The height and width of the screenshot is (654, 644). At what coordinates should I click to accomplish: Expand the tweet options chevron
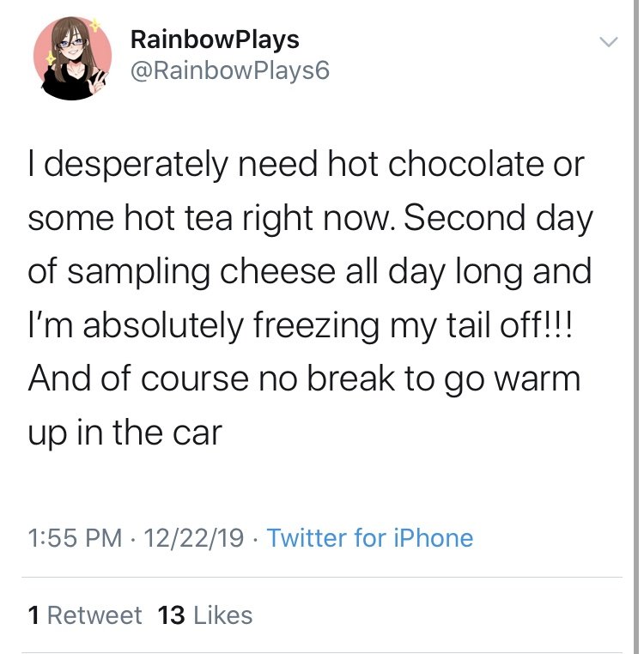click(x=607, y=41)
